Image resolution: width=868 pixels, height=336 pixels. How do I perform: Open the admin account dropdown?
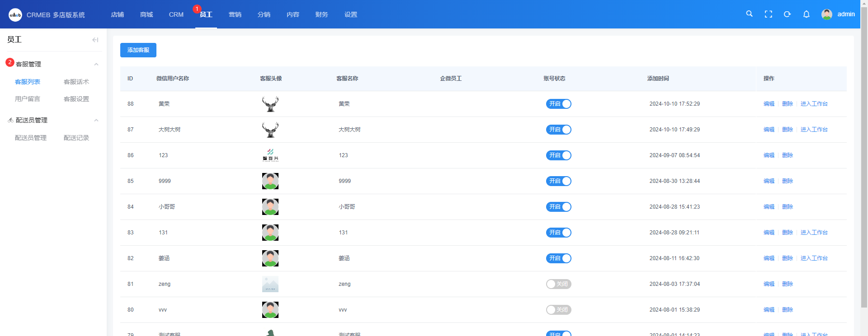(x=845, y=14)
